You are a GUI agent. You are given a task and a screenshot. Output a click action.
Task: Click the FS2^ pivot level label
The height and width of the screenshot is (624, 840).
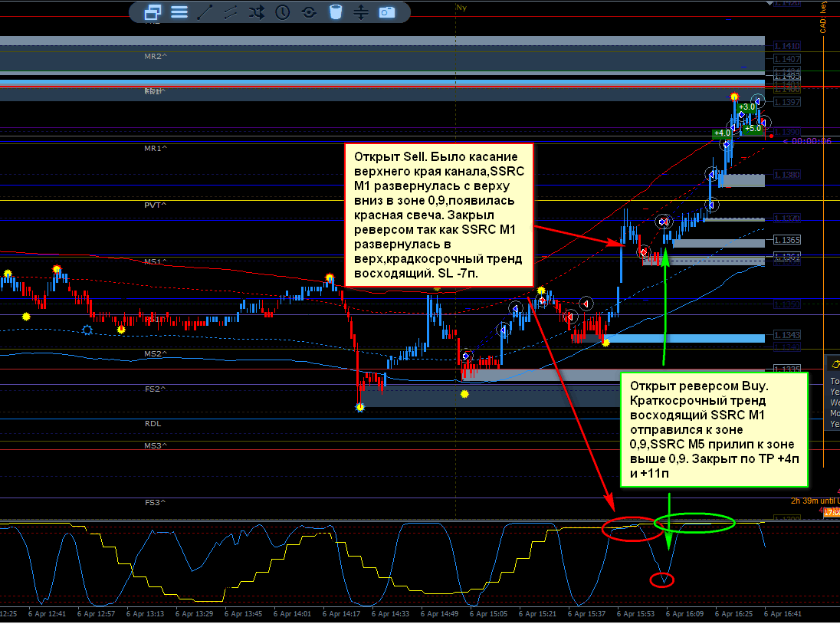156,389
